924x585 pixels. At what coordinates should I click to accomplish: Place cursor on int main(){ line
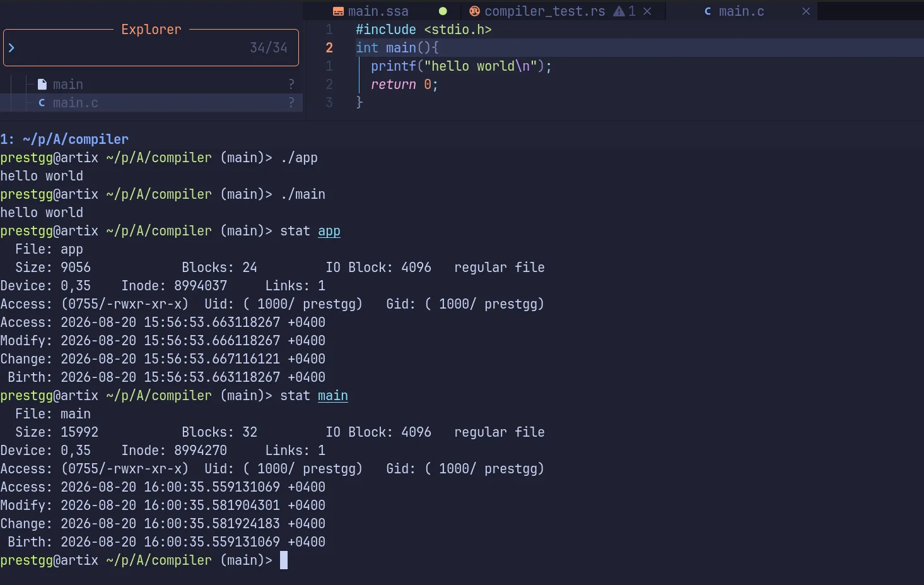(397, 48)
